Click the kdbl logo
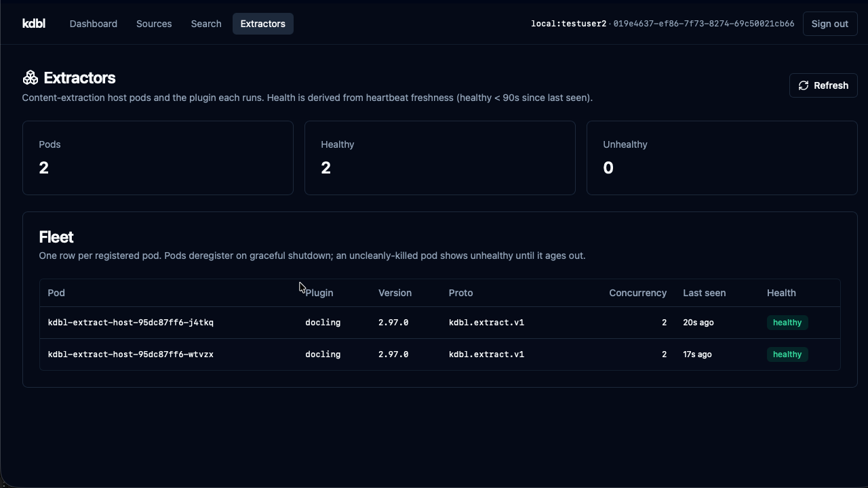Screen dimensions: 868x488 coord(34,24)
